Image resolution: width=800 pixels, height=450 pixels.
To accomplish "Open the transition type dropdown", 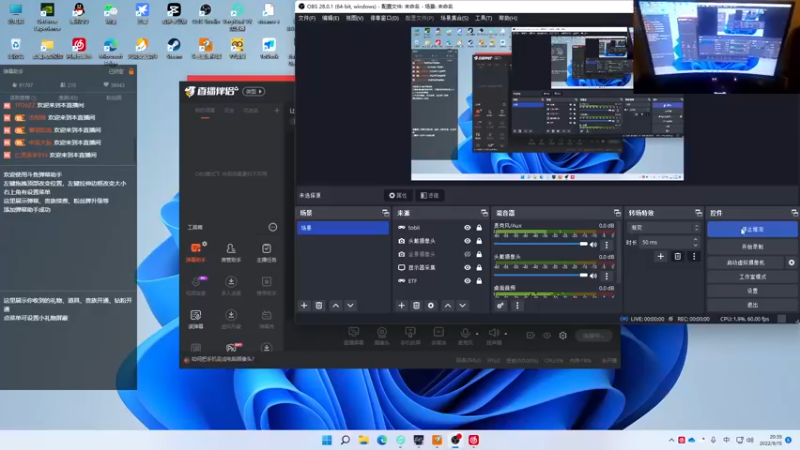I will pos(664,228).
